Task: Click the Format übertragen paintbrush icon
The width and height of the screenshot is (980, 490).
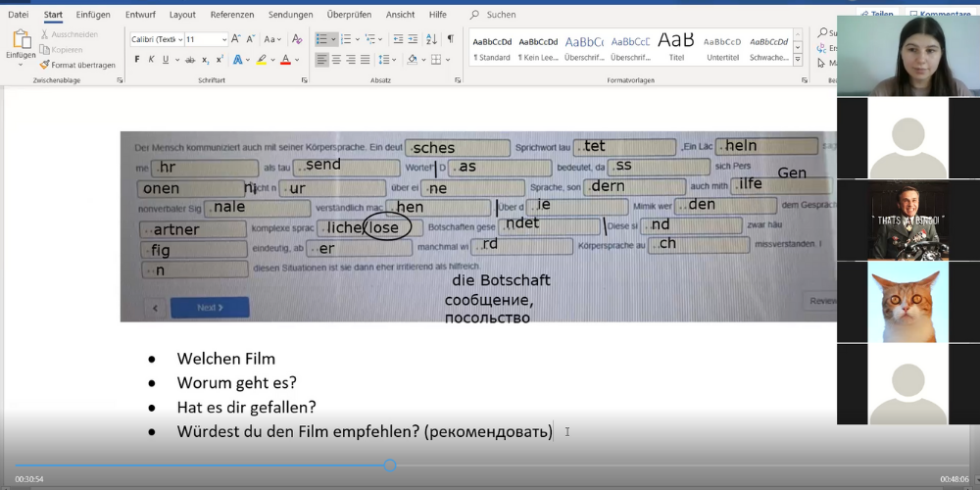Action: pos(45,65)
